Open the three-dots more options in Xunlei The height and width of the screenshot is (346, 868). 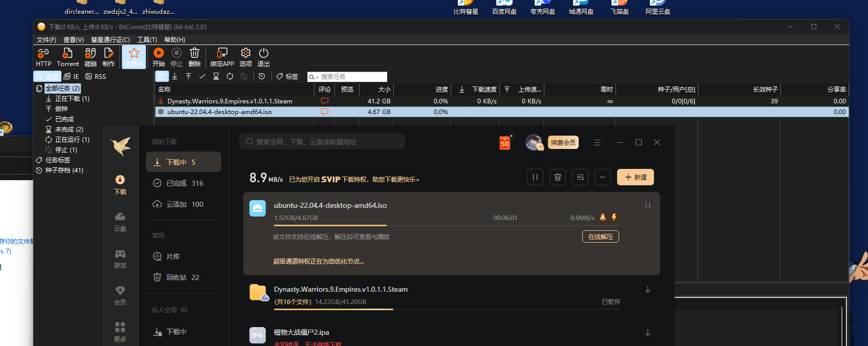[x=603, y=177]
